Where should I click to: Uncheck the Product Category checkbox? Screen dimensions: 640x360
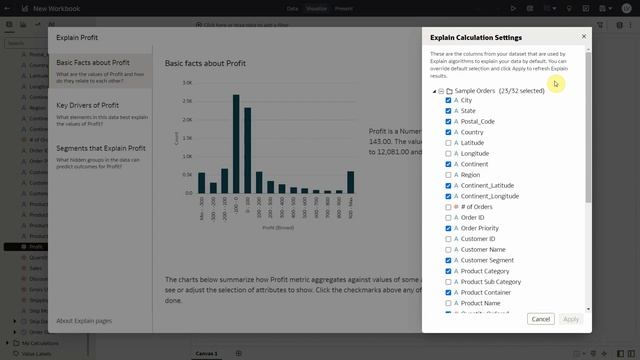[x=448, y=271]
